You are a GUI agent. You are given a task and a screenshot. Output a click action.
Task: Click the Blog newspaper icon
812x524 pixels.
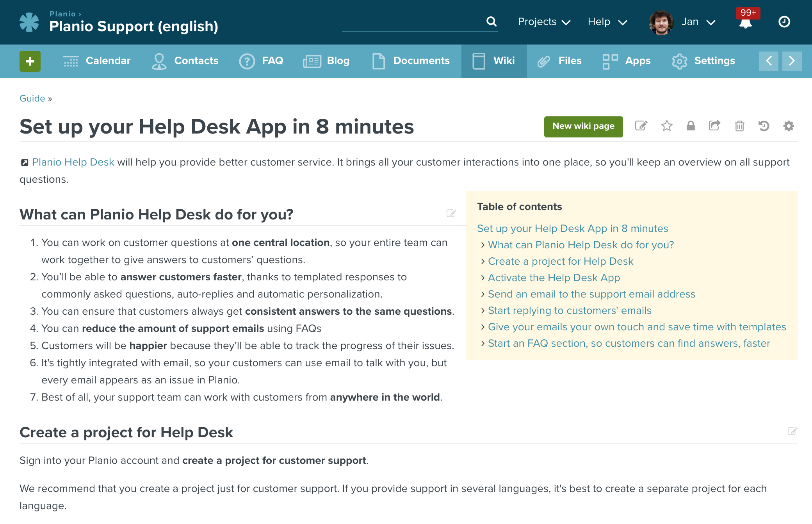(x=312, y=61)
